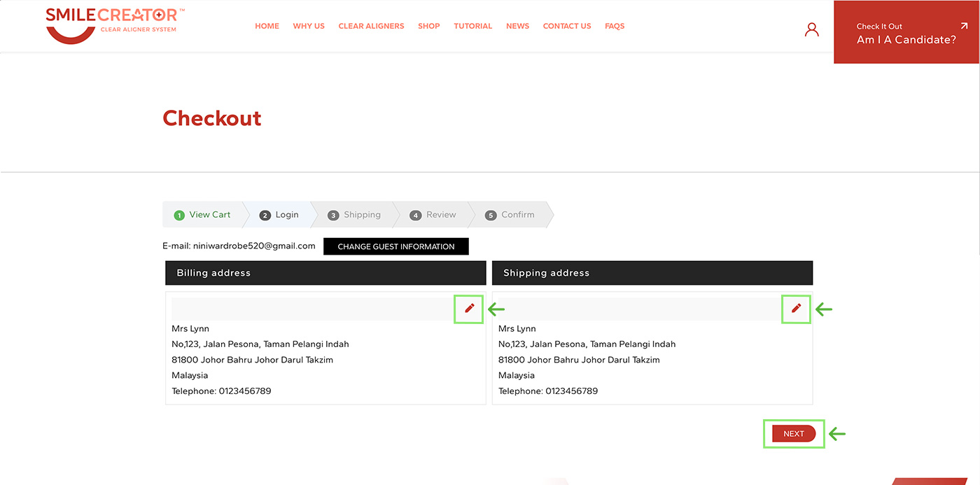Open Am I A Candidate? banner

906,34
